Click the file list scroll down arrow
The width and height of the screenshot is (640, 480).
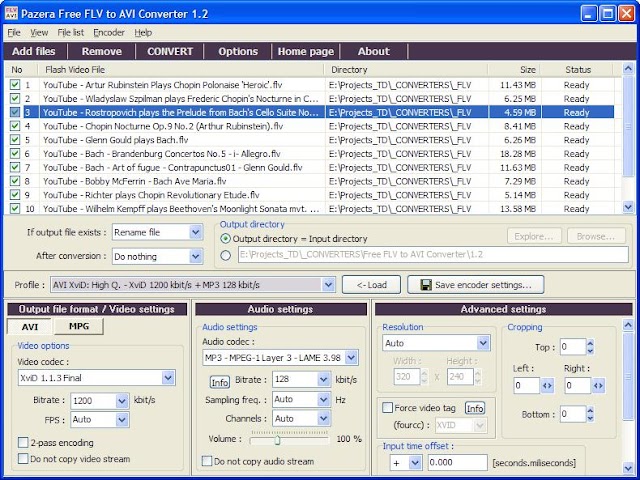[628, 207]
